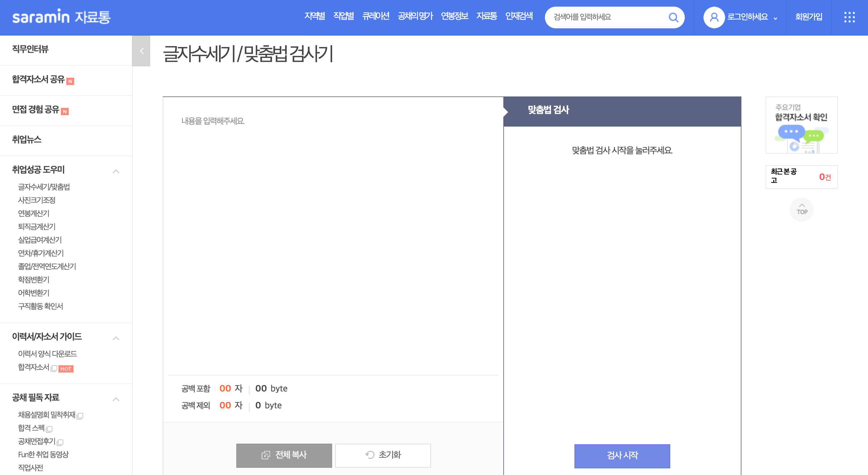Open the 인재검색 menu
This screenshot has height=475, width=868.
coord(519,16)
